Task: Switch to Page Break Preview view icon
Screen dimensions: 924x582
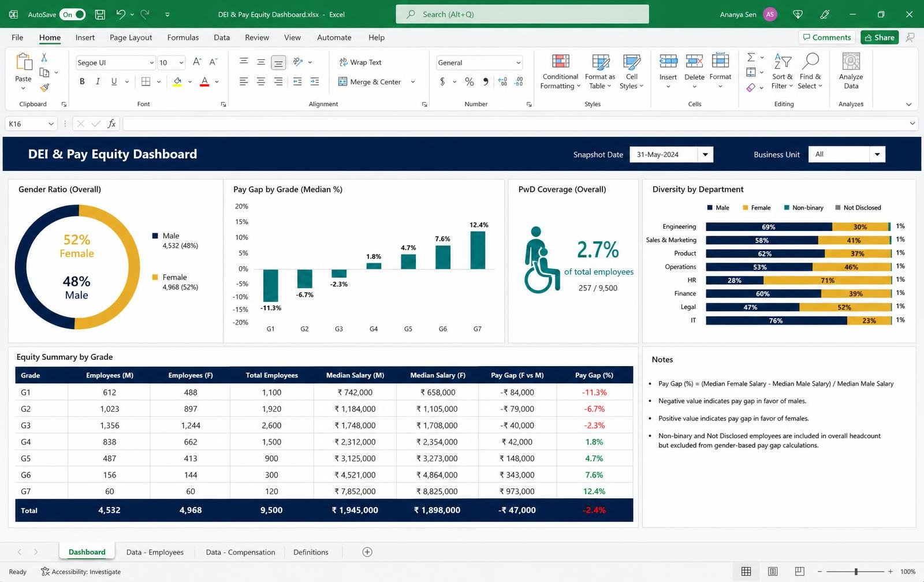Action: click(799, 572)
